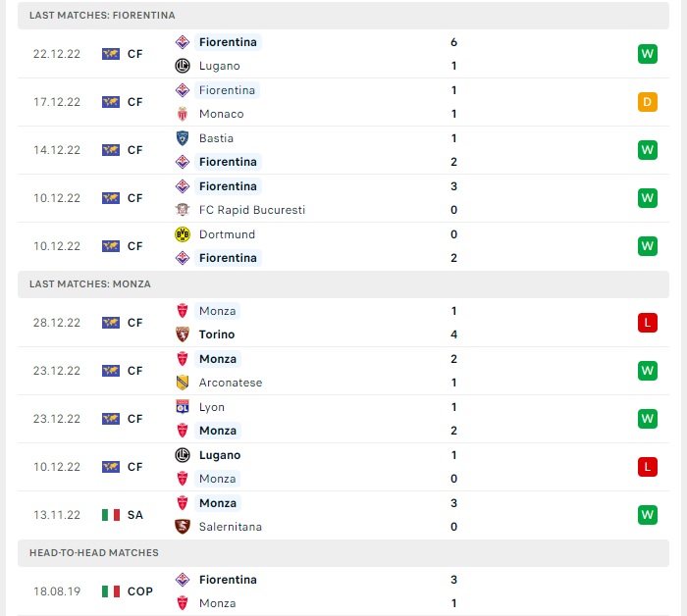Open the 18.08.19 COP head-to-head match

coord(343,591)
